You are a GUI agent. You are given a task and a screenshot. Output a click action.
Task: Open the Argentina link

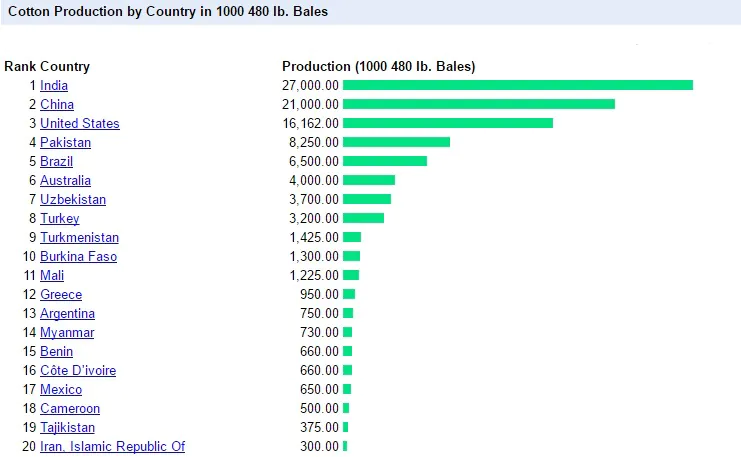click(x=67, y=313)
